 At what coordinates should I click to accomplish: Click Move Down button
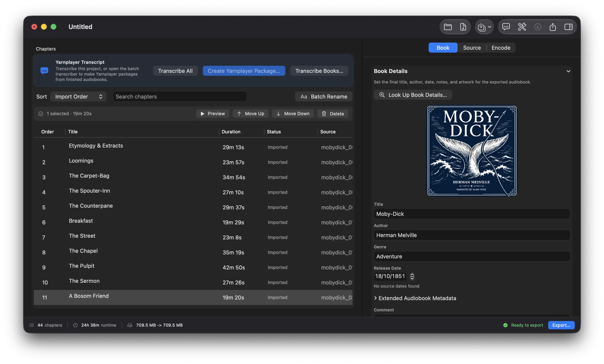coord(293,114)
